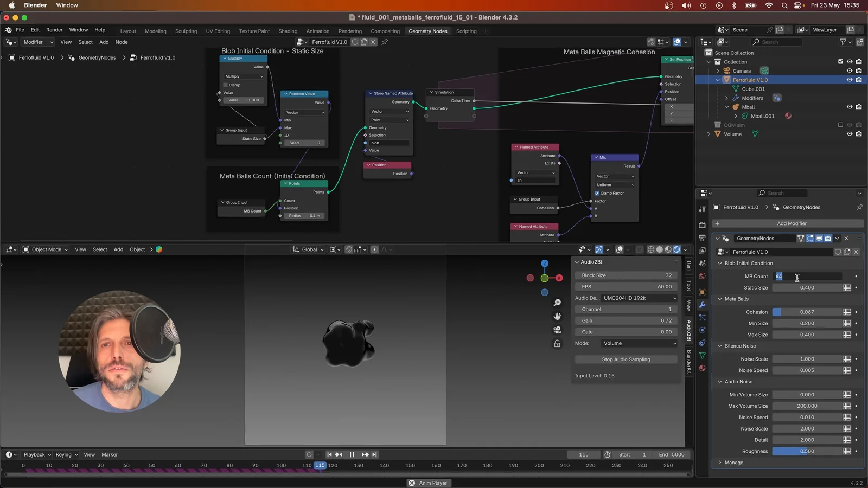Hide the Mball object with its eye toggle
868x488 pixels.
850,107
